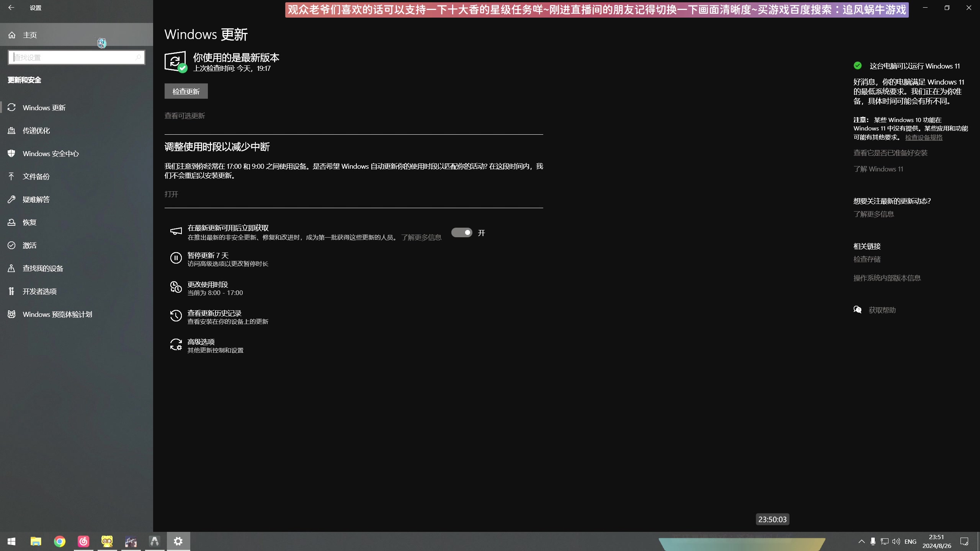980x551 pixels.
Task: Click the sidebar Windows 更新 sync icon
Action: (11, 108)
